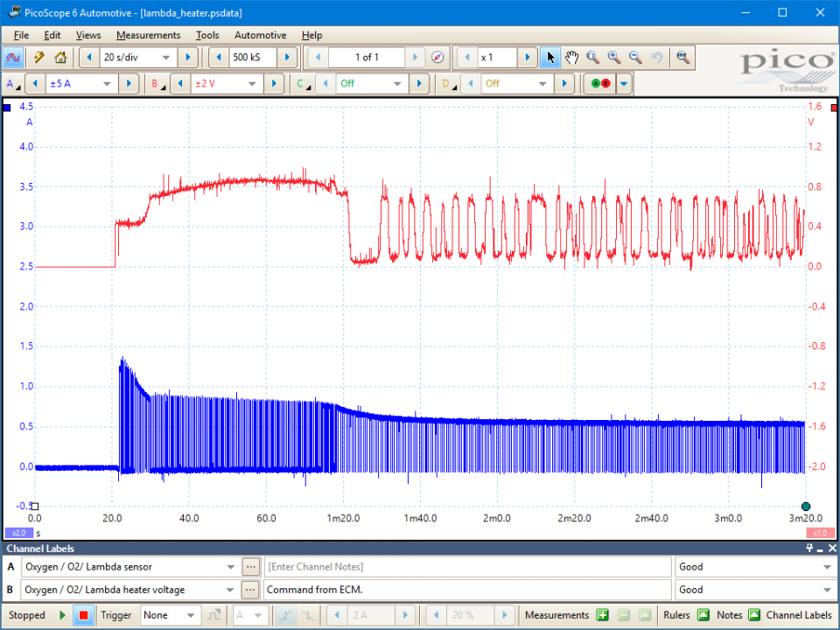Viewport: 840px width, 630px height.
Task: Click the channel A blue axis marker
Action: point(7,108)
